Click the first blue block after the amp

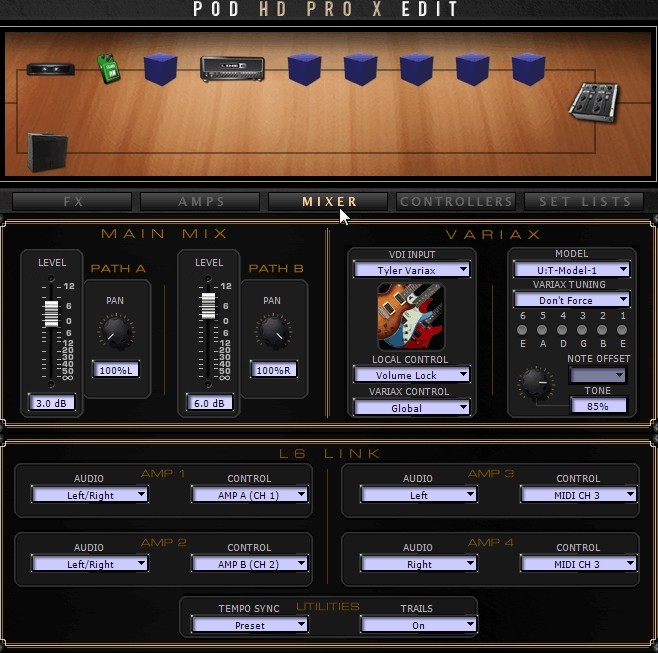304,69
